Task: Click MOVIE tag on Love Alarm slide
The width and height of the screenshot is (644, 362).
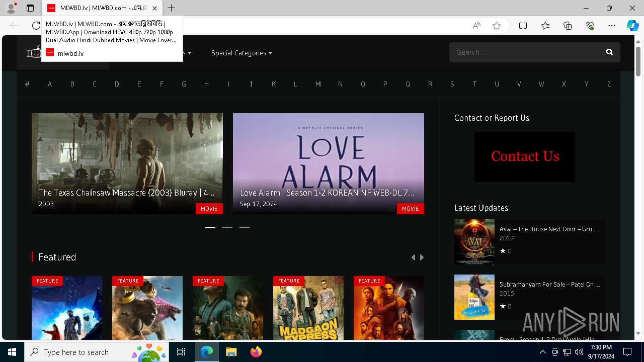Action: pyautogui.click(x=411, y=209)
